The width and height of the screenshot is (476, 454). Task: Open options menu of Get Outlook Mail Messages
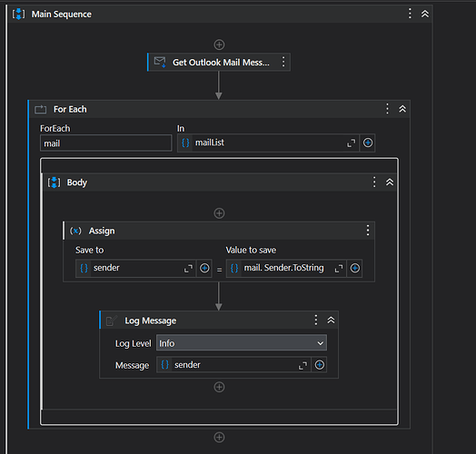pyautogui.click(x=283, y=62)
